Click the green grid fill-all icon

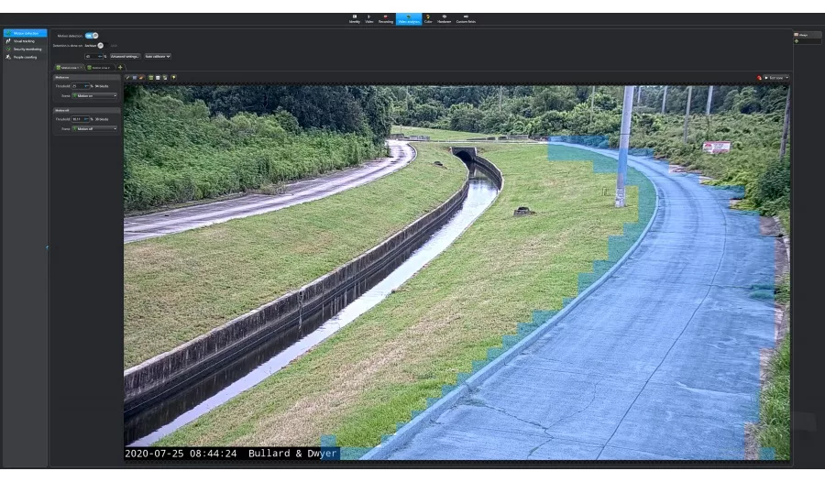[151, 78]
